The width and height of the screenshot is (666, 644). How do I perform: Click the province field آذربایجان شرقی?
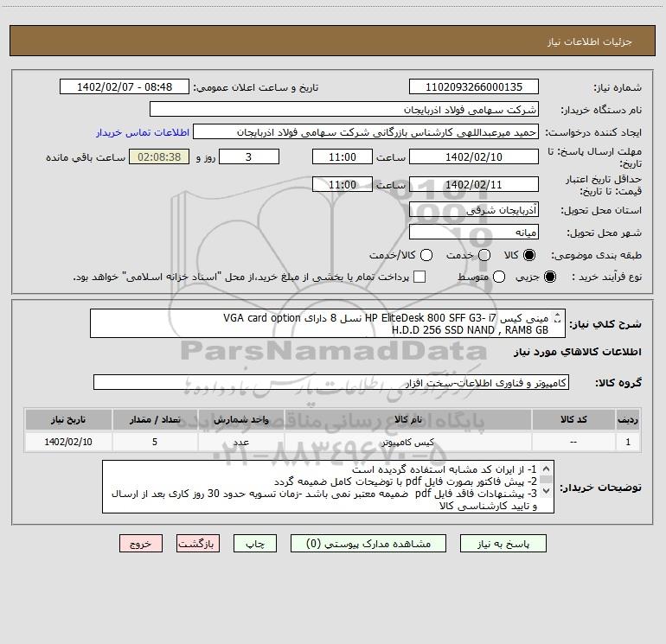point(474,209)
